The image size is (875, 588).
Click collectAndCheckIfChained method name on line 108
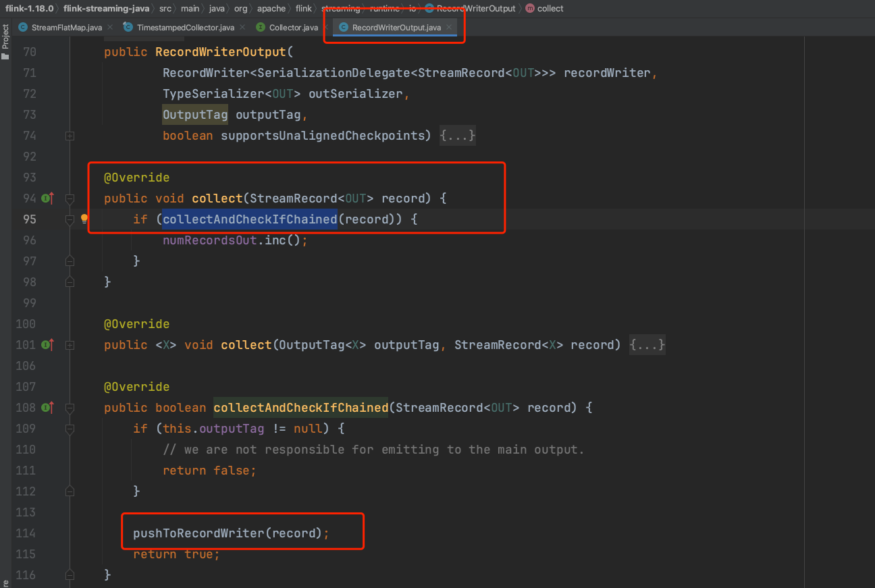point(301,408)
